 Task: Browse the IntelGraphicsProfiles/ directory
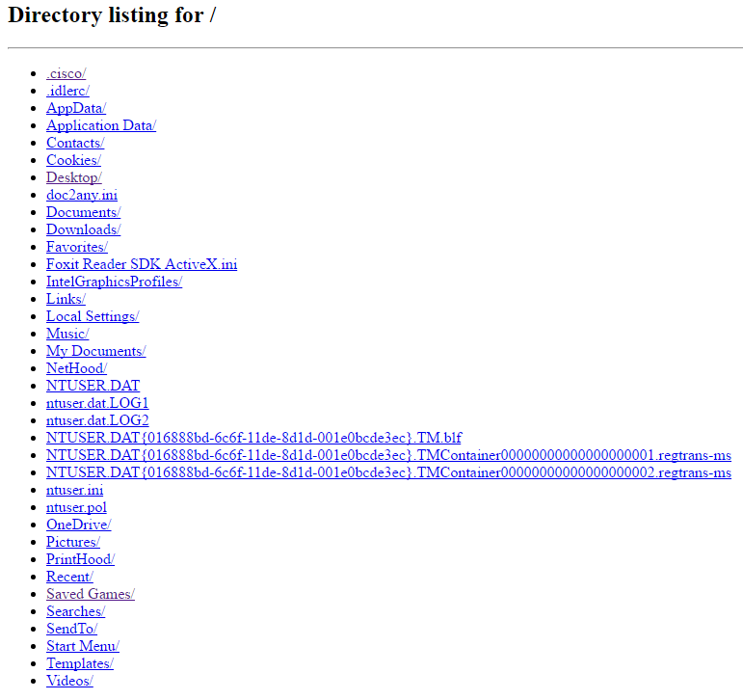click(115, 282)
